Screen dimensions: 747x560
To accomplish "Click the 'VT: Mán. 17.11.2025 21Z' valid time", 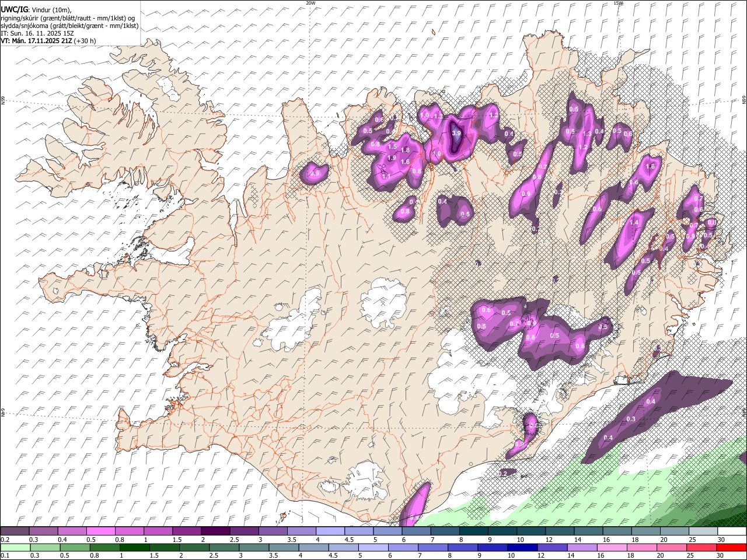I will [x=37, y=41].
